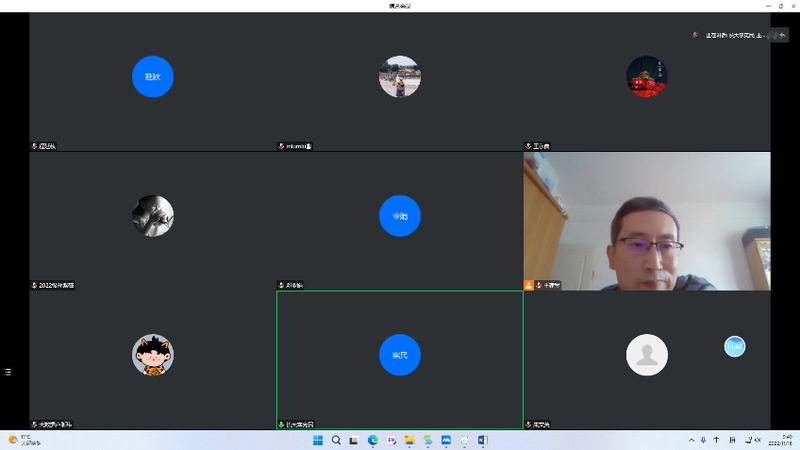
Task: Click the Task View icon in taskbar
Action: (355, 440)
